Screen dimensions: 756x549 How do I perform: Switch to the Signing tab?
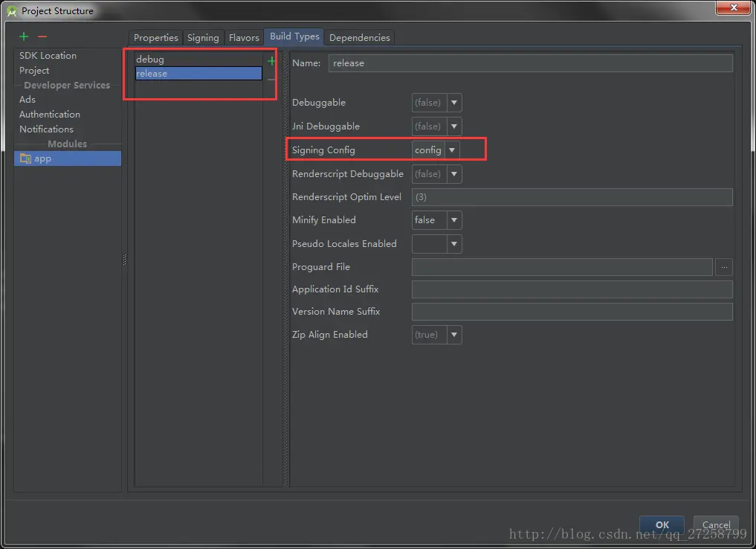click(x=203, y=38)
